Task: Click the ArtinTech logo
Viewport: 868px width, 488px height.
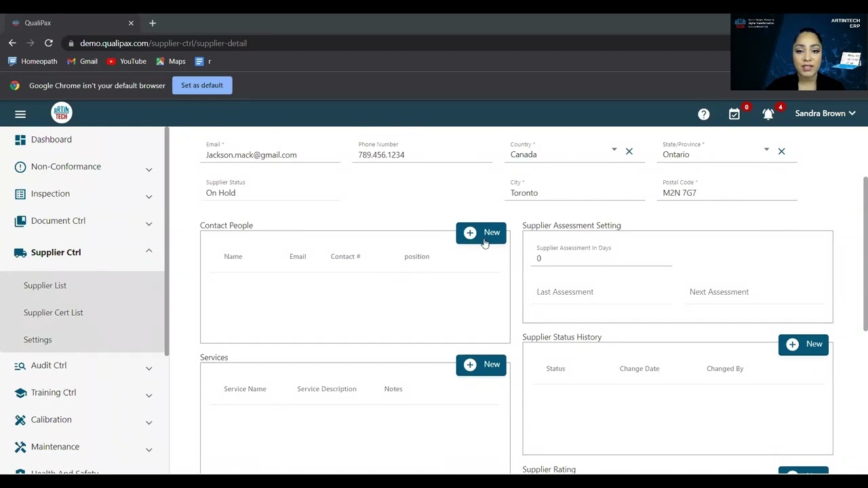Action: click(x=61, y=113)
